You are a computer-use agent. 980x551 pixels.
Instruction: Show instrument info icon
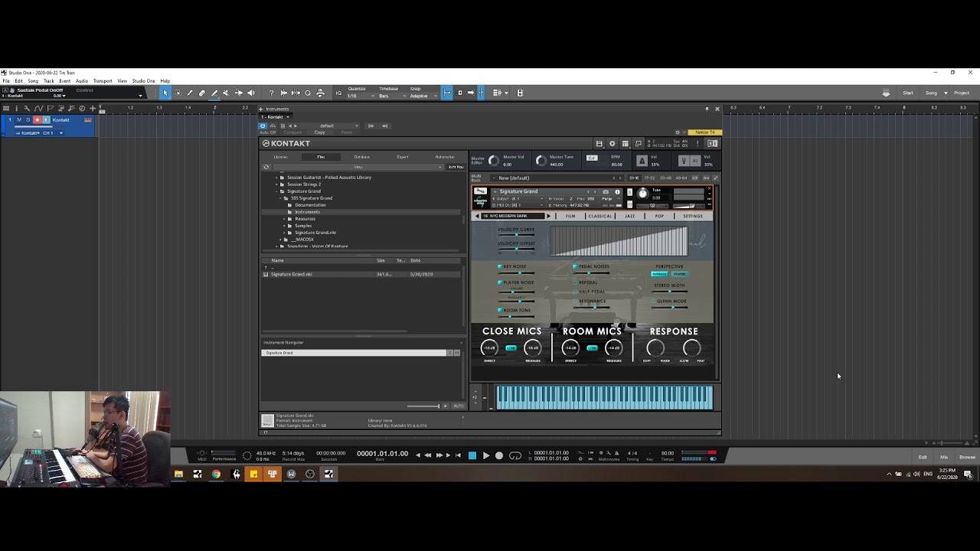click(x=617, y=192)
